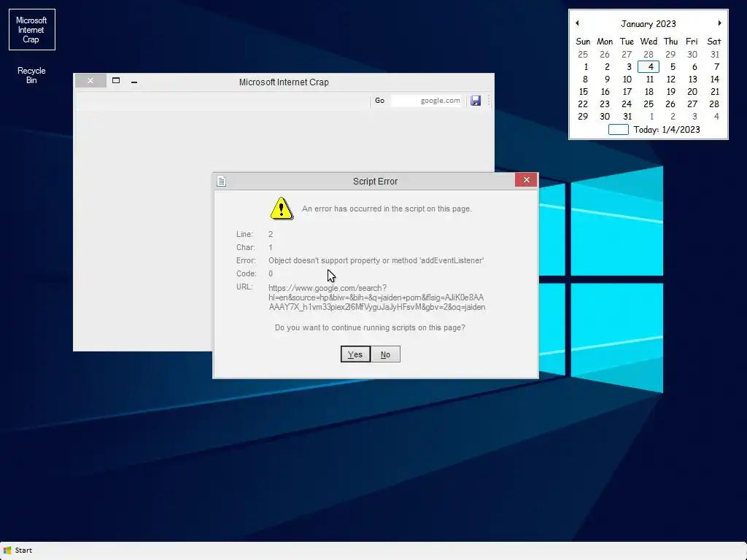The height and width of the screenshot is (560, 747).
Task: Select January 20 in the calendar
Action: (692, 92)
